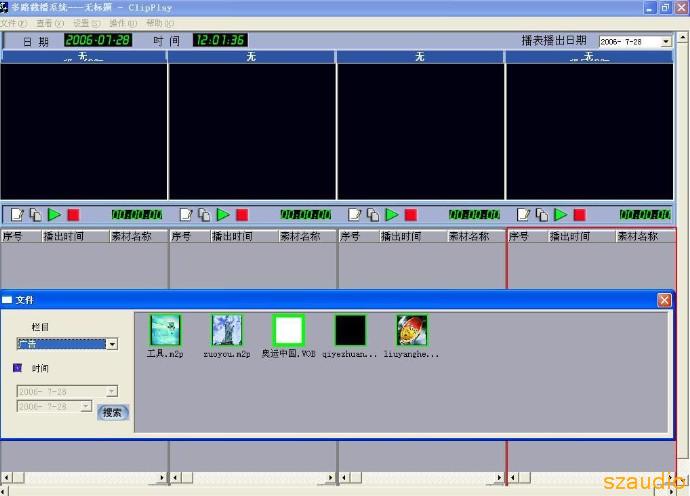Select the qiyezhuan clip thumbnail
Image resolution: width=690 pixels, height=496 pixels.
(x=350, y=330)
